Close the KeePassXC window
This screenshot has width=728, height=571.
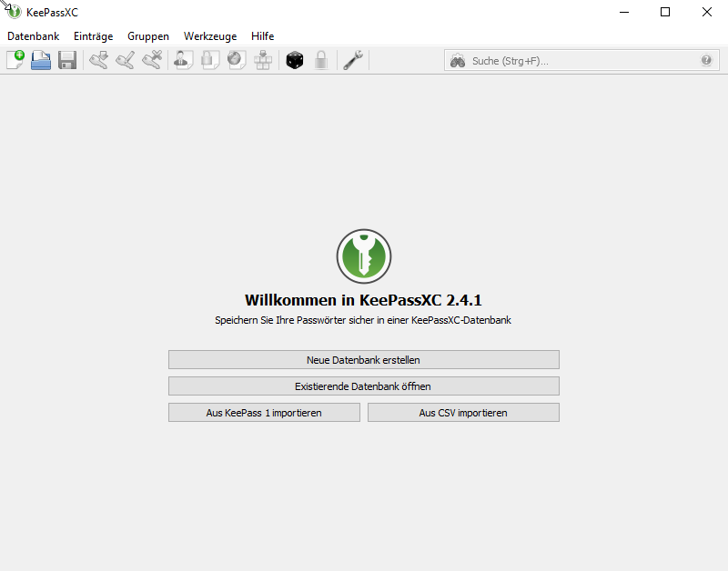coord(707,12)
